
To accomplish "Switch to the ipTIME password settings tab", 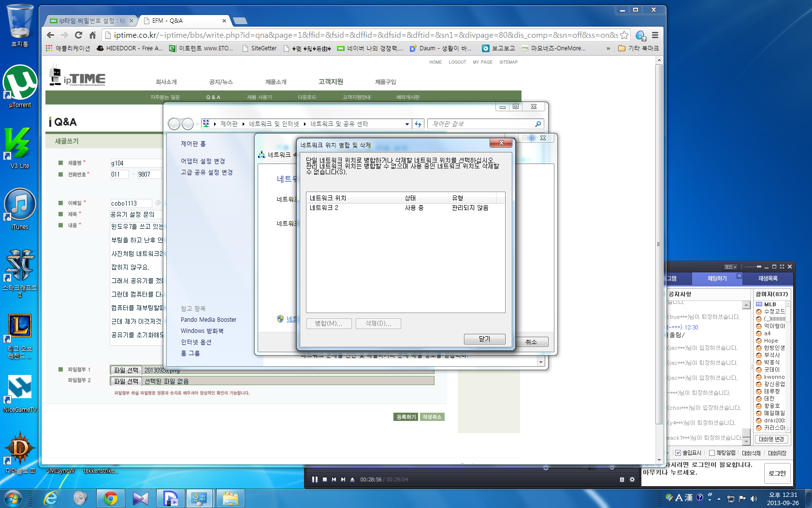I will 90,21.
